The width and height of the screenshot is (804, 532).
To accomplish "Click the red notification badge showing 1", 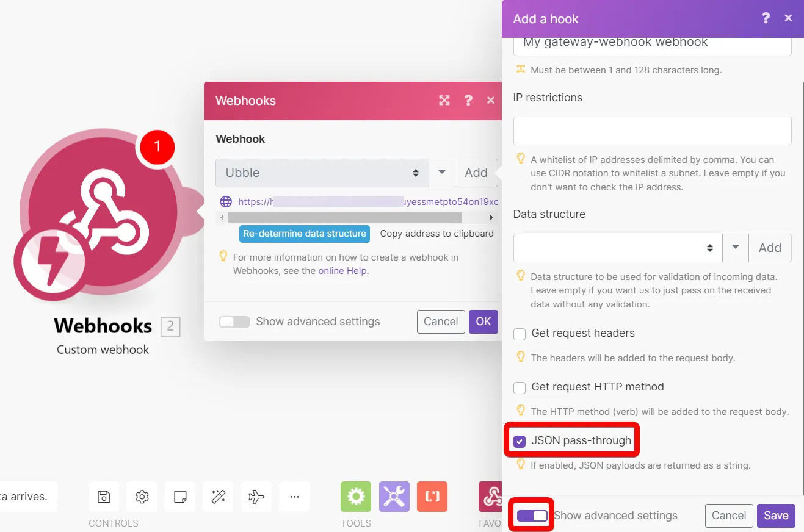I will pyautogui.click(x=157, y=146).
